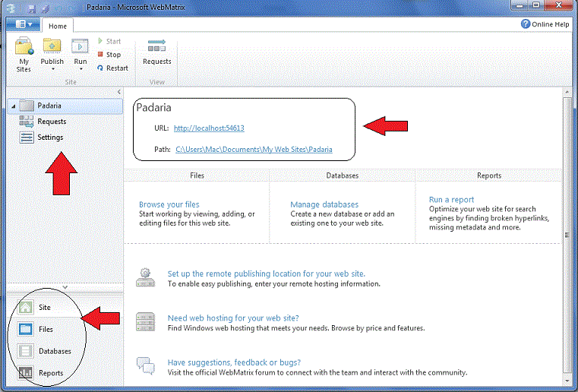Image resolution: width=578 pixels, height=392 pixels.
Task: Stop the running site
Action: [109, 55]
